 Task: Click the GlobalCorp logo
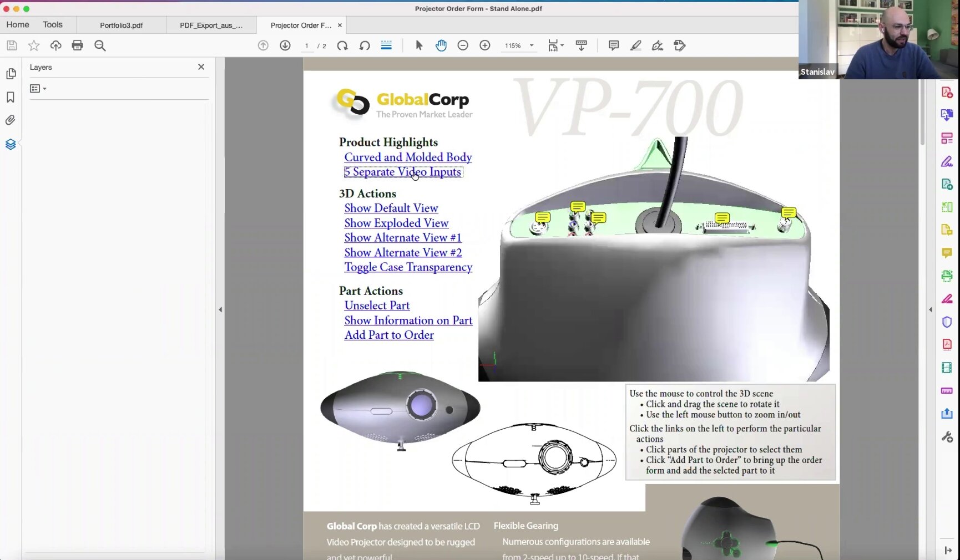tap(404, 104)
